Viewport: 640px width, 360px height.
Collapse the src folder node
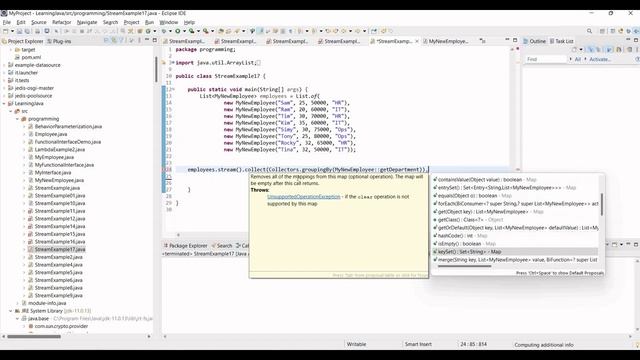pyautogui.click(x=11, y=111)
